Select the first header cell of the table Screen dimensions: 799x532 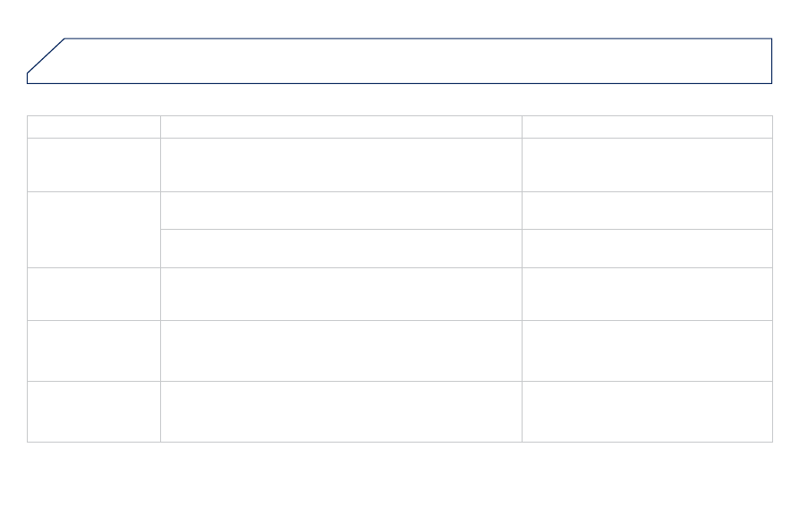[x=94, y=127]
